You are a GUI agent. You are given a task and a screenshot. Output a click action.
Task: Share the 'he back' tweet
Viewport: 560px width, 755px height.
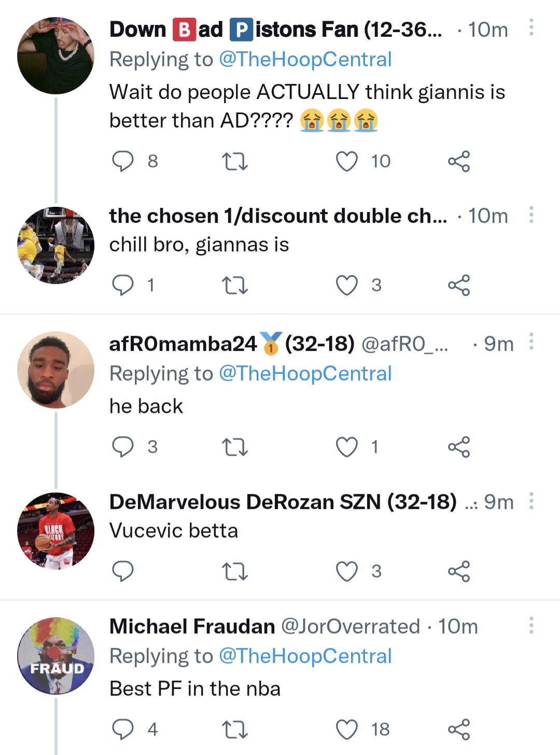[x=459, y=447]
